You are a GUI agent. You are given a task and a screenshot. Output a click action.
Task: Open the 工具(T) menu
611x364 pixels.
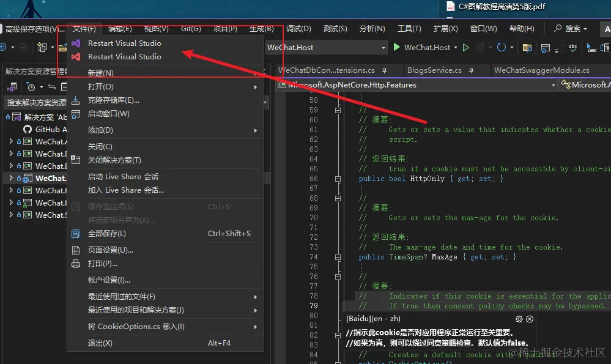click(409, 29)
